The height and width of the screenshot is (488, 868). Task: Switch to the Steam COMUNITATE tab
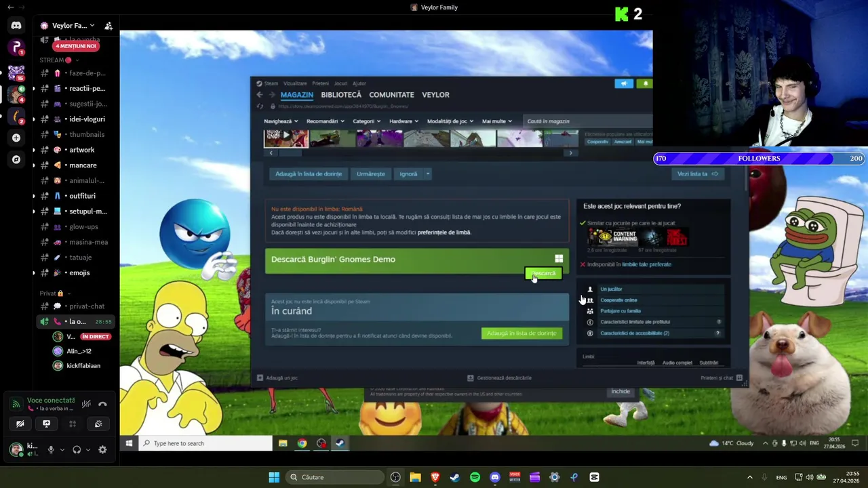coord(391,95)
